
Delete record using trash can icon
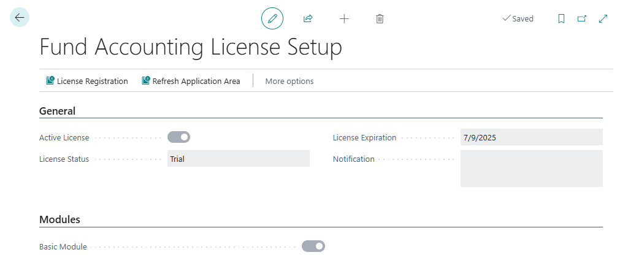click(380, 18)
